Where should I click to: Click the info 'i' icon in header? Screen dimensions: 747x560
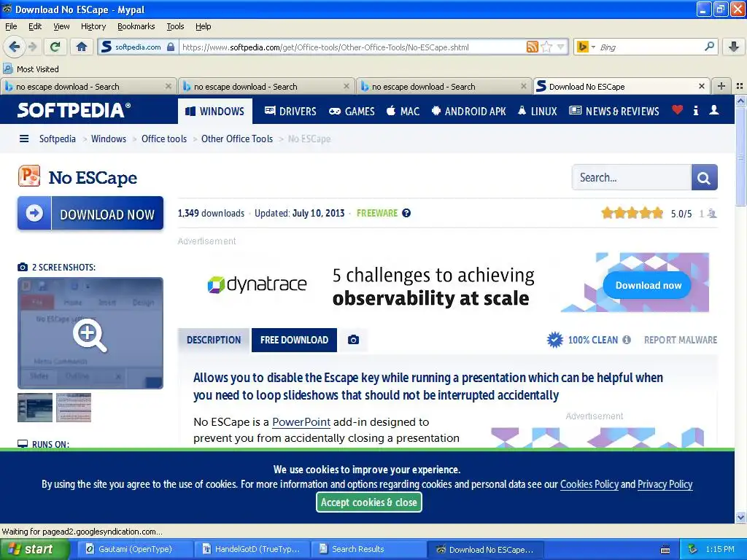click(696, 111)
